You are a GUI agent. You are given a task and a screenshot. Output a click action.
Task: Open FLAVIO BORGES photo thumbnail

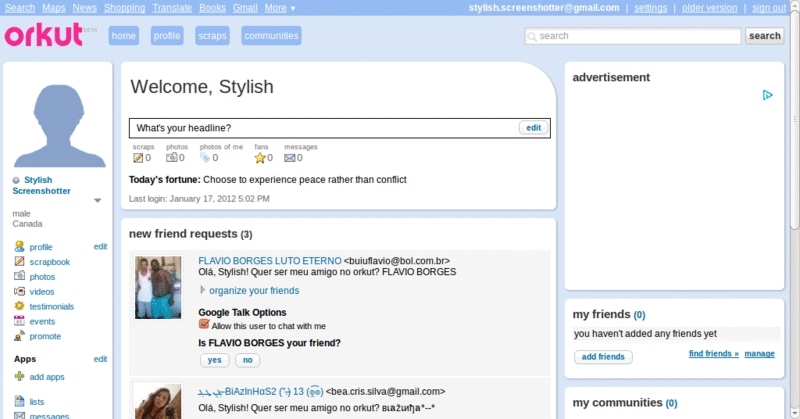click(158, 287)
